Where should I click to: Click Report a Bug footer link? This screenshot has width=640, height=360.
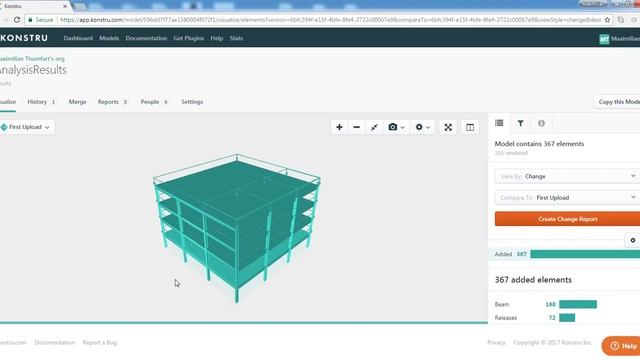pos(100,343)
